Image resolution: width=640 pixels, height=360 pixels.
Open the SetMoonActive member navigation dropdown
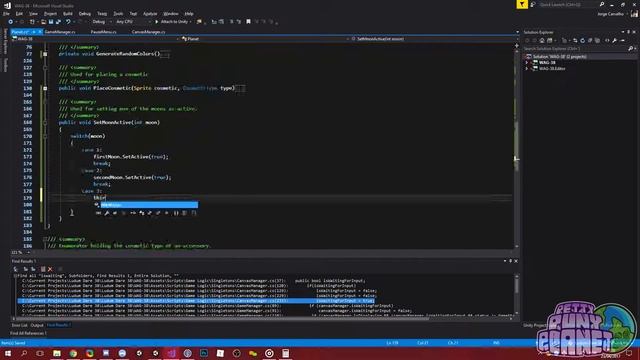pyautogui.click(x=433, y=39)
